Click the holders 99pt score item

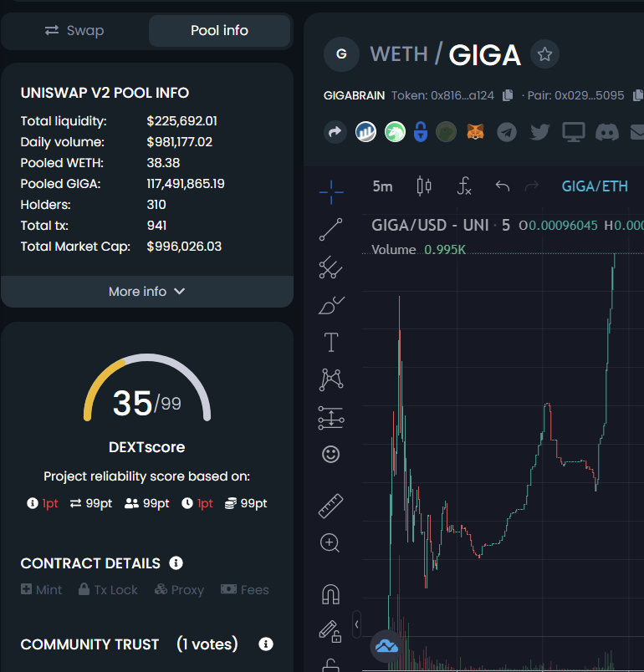click(147, 503)
